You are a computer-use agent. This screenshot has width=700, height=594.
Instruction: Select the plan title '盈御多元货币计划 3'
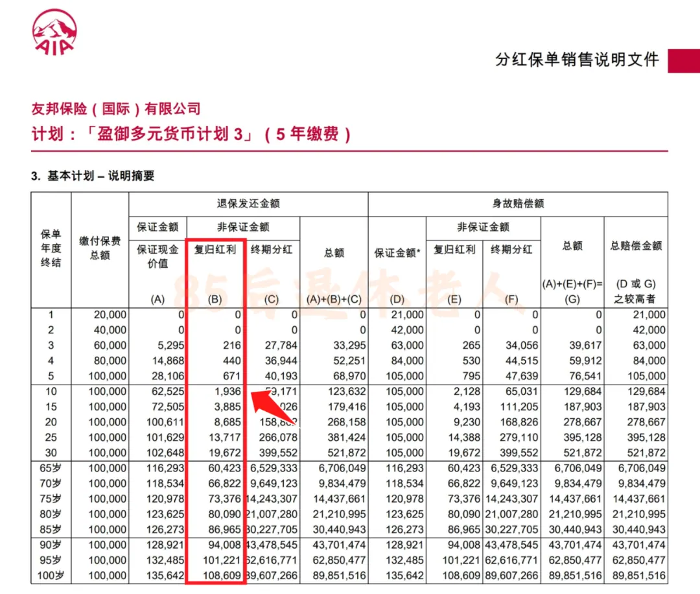[x=170, y=134]
